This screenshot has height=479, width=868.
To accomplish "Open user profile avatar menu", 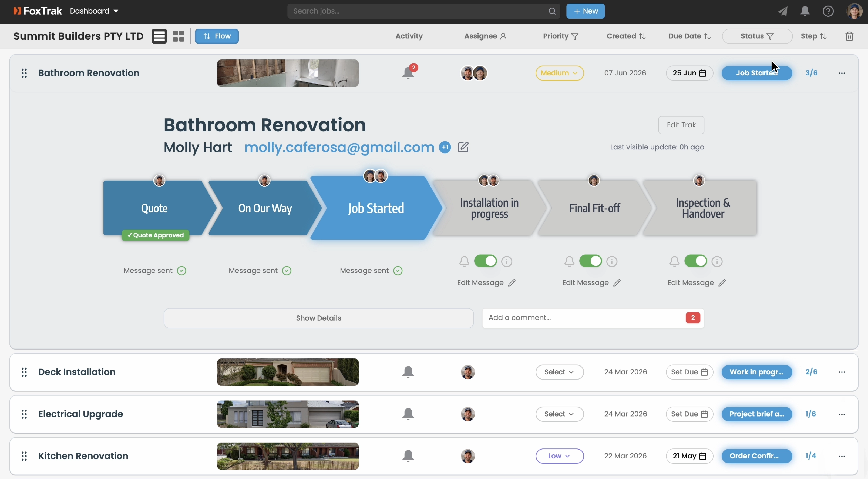I will point(854,11).
